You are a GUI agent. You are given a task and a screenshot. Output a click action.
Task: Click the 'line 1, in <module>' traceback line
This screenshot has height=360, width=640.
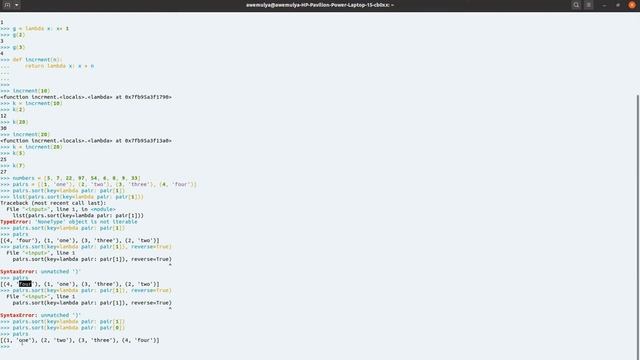[x=61, y=209]
